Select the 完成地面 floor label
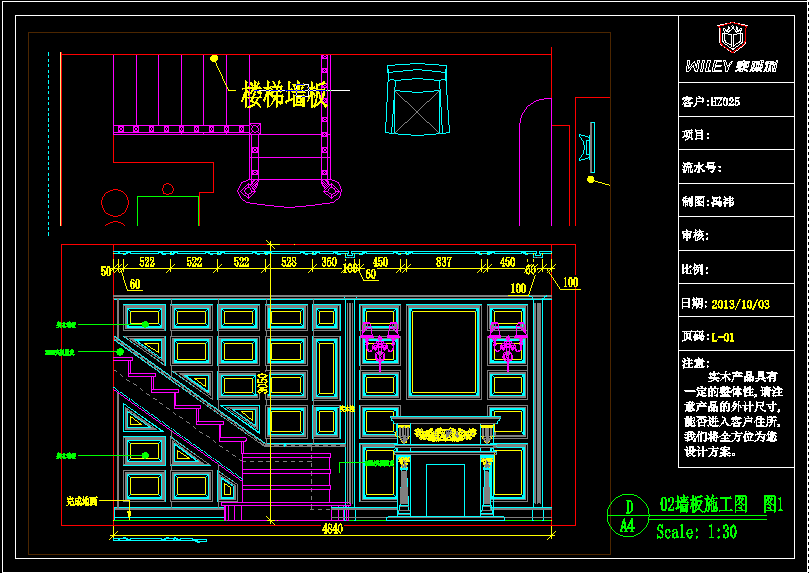This screenshot has width=809, height=573. click(x=80, y=500)
